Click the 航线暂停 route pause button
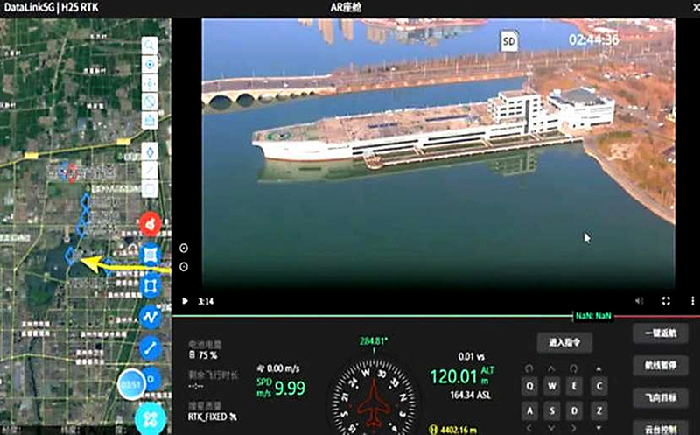This screenshot has height=435, width=700. [661, 365]
